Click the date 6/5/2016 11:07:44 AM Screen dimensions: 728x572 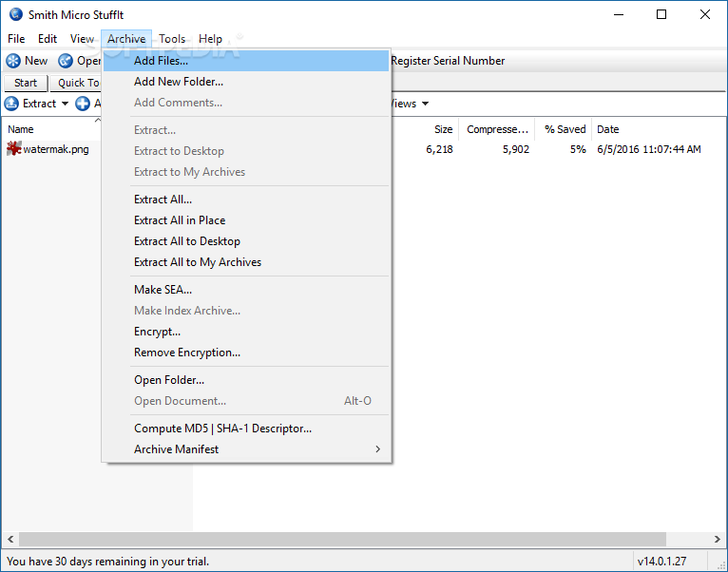tap(649, 149)
